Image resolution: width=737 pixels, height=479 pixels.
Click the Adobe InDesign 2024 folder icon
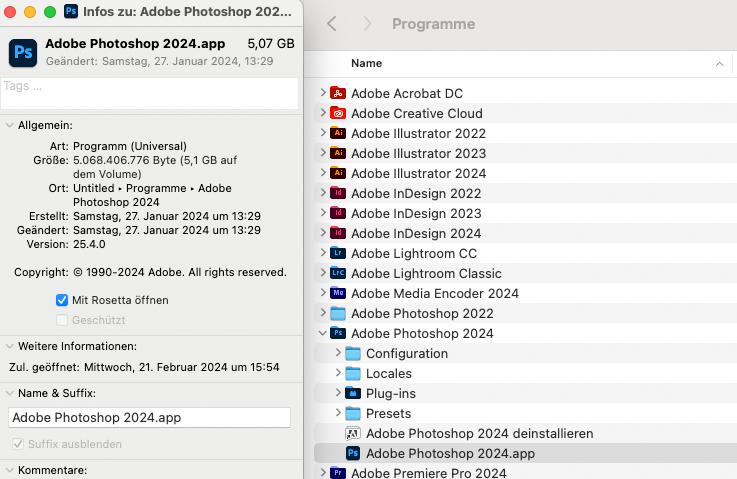click(338, 233)
